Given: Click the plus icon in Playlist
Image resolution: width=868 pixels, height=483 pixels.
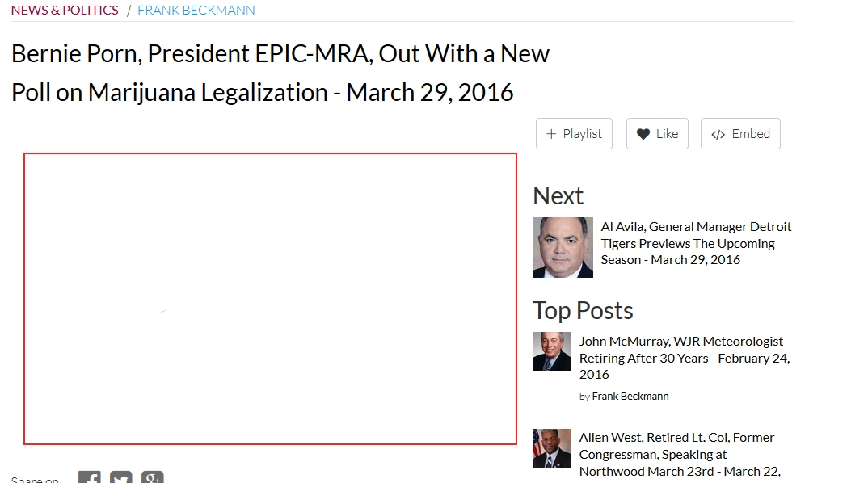Looking at the screenshot, I should tap(551, 134).
